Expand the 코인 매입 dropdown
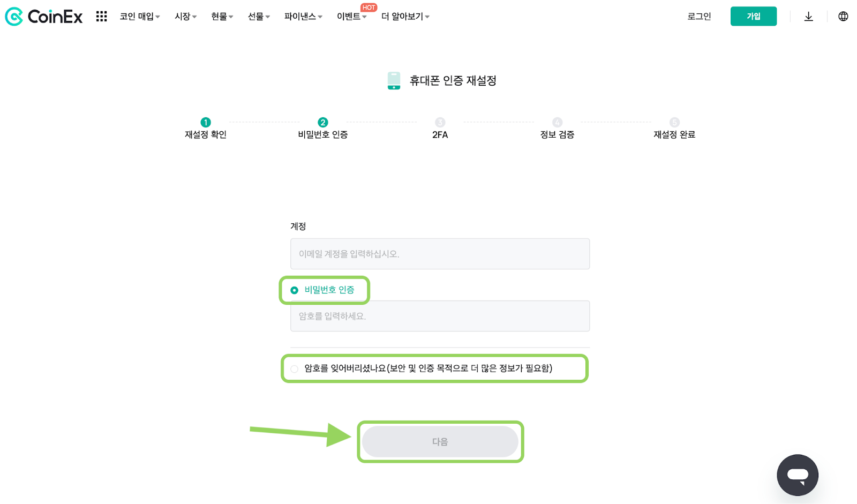The image size is (857, 504). click(x=140, y=17)
